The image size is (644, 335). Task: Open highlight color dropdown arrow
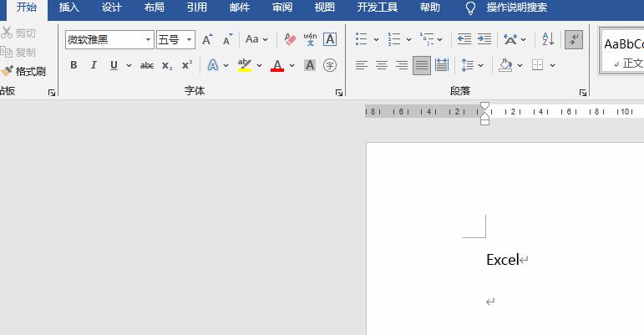tap(259, 65)
